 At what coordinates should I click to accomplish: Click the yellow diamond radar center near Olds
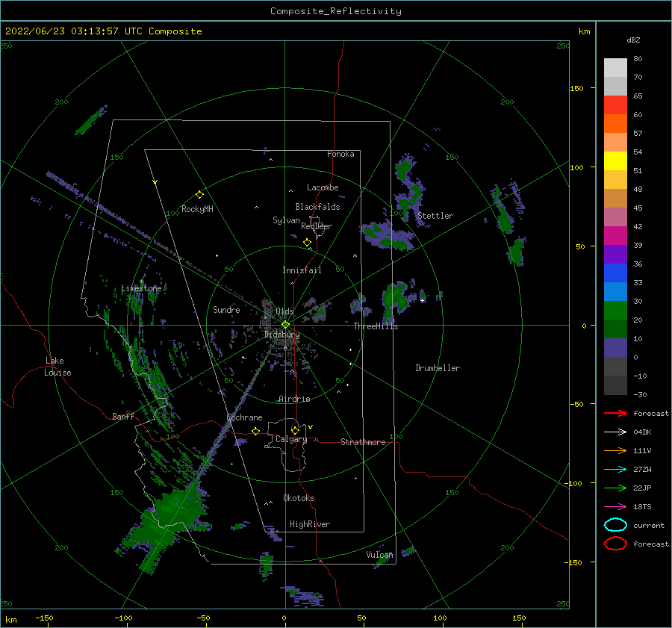[285, 325]
